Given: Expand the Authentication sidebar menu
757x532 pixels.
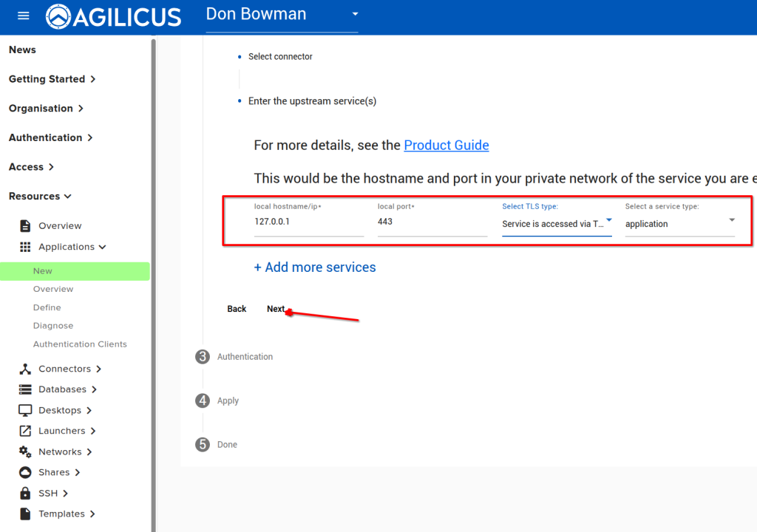Looking at the screenshot, I should pos(50,137).
